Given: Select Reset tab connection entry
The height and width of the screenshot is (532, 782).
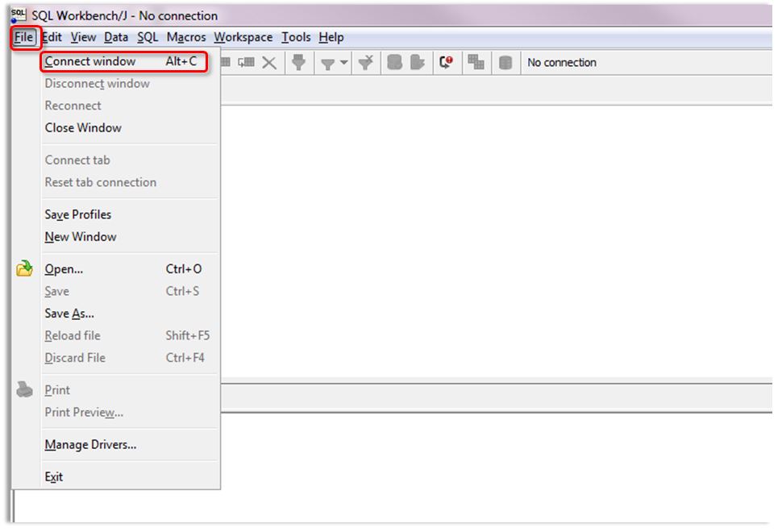Looking at the screenshot, I should [x=131, y=182].
